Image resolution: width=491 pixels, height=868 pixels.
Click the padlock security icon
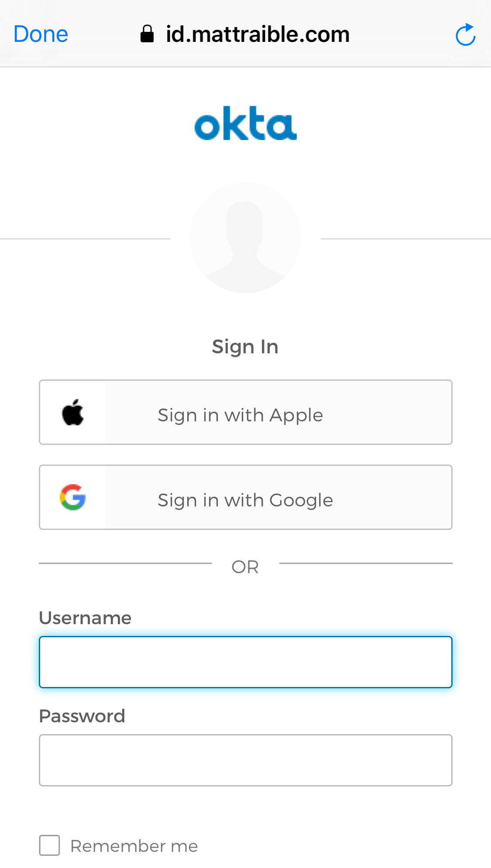pos(147,34)
